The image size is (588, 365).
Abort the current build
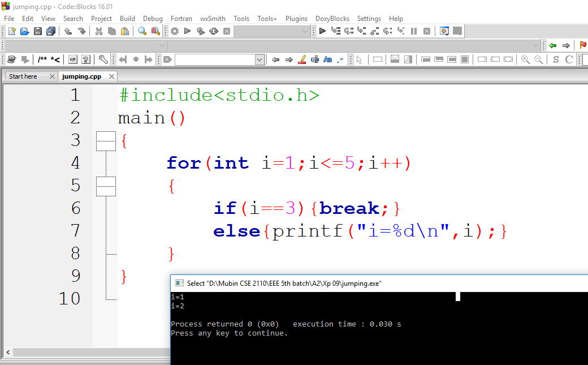[x=227, y=31]
